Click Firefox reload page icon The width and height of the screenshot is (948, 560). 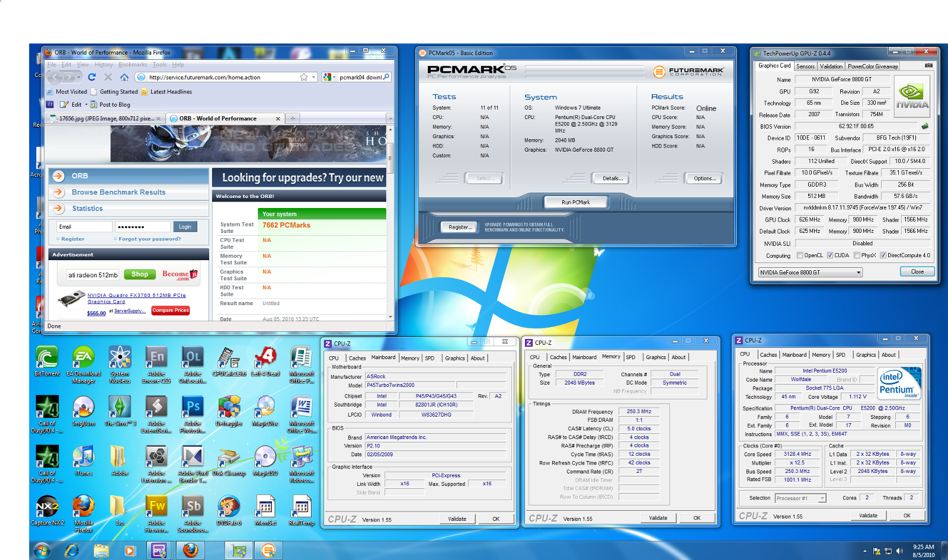pyautogui.click(x=92, y=77)
